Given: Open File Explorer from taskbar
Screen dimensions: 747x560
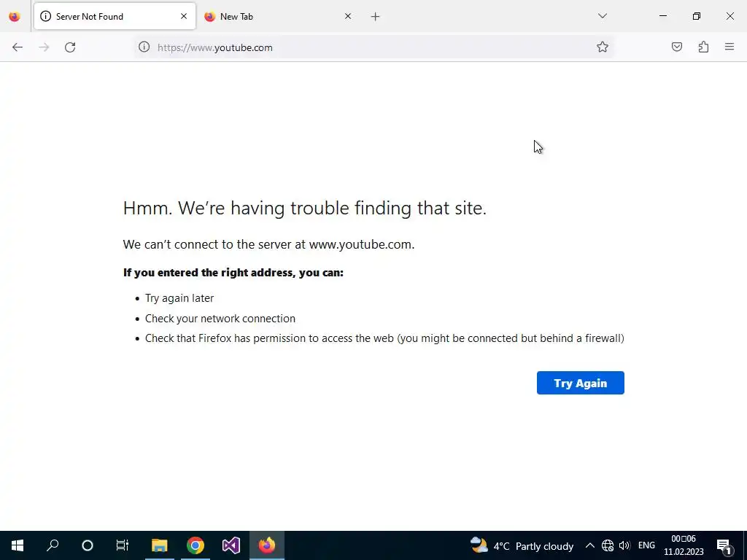Looking at the screenshot, I should (x=160, y=545).
